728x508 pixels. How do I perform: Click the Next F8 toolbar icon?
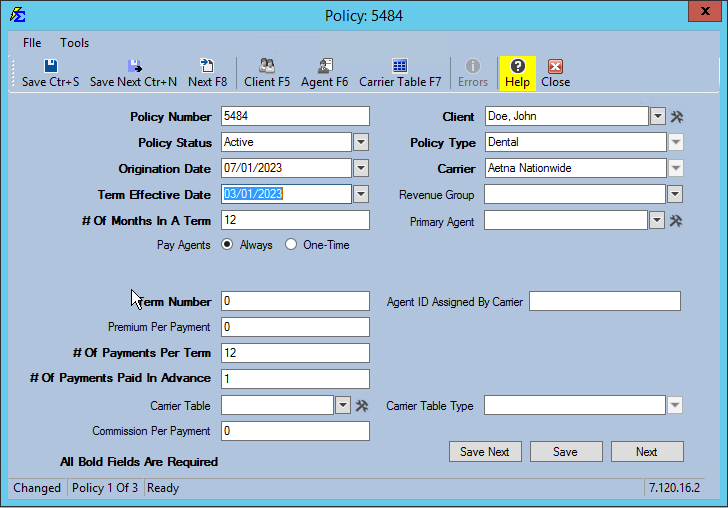pyautogui.click(x=207, y=66)
